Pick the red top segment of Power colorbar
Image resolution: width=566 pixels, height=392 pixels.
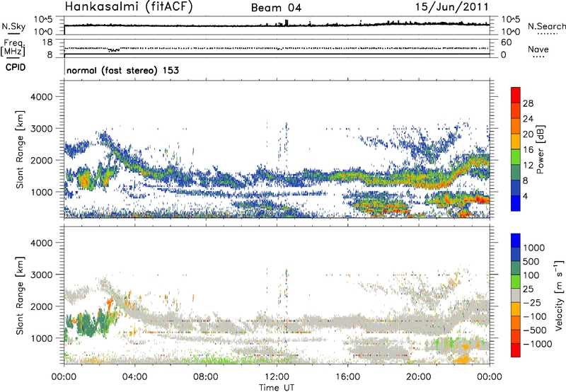[x=516, y=95]
